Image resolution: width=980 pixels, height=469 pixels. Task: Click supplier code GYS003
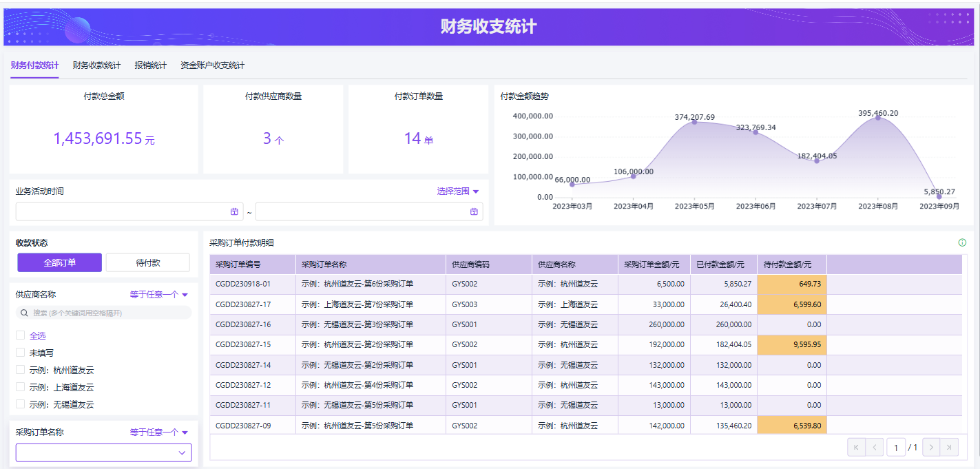pos(465,304)
